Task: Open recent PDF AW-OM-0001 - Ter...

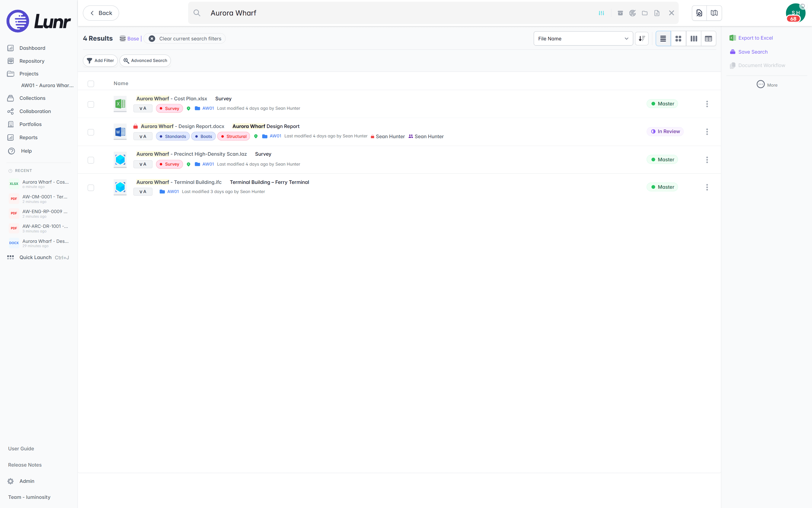Action: click(39, 199)
